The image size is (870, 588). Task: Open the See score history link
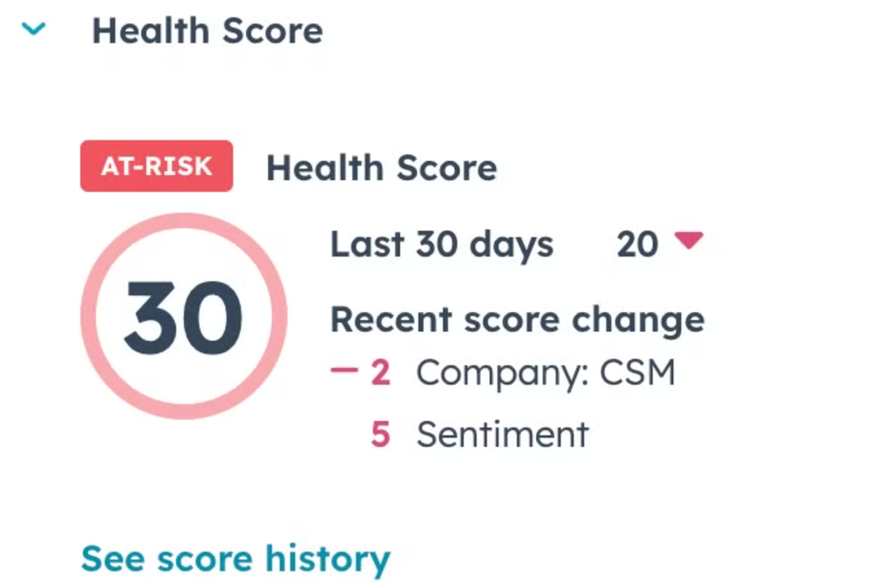pyautogui.click(x=235, y=558)
